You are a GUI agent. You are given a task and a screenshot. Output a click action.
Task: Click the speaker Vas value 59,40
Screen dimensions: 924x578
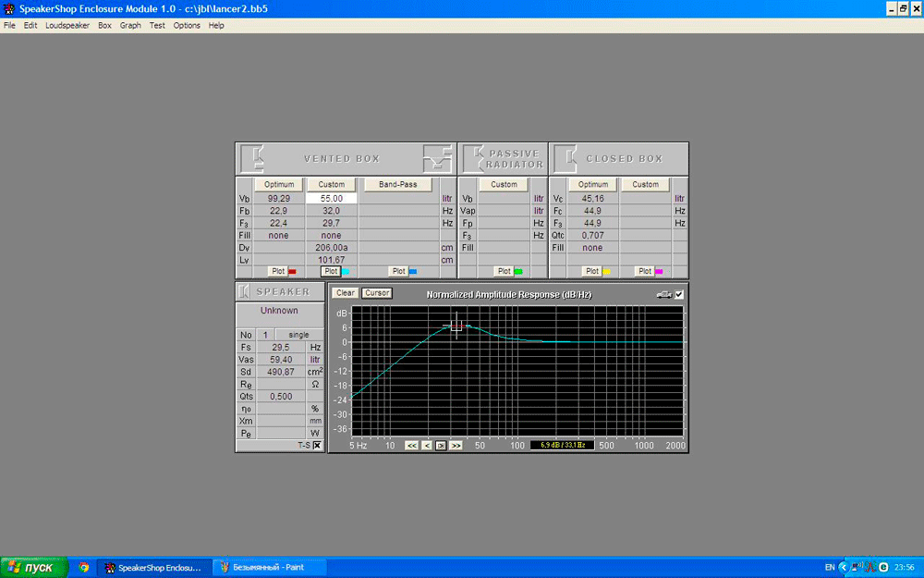(281, 360)
